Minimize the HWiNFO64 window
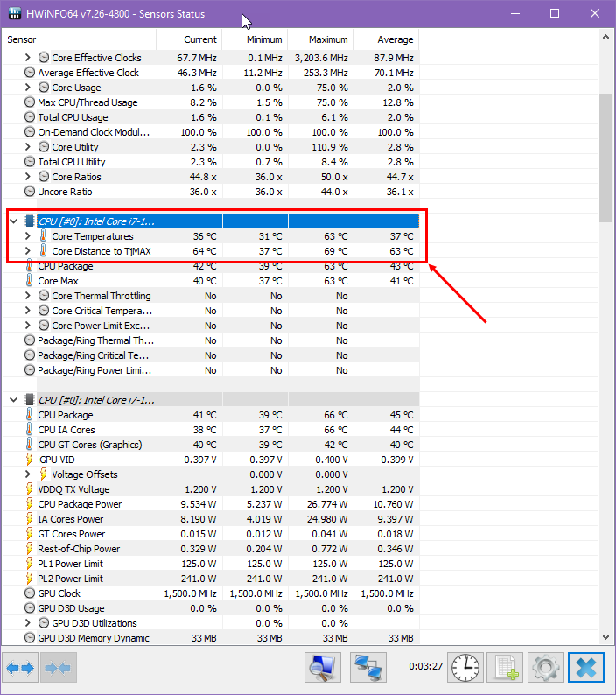 pyautogui.click(x=515, y=13)
